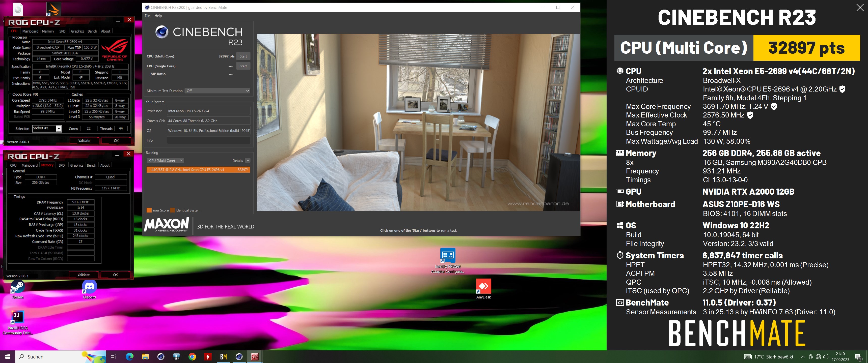
Task: Click the red lightning-bolt taskbar icon
Action: click(208, 357)
